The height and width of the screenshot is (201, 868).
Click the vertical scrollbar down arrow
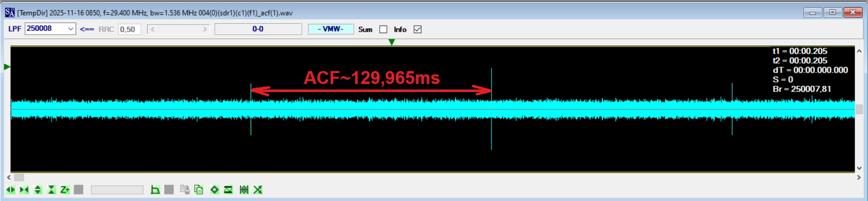tap(859, 168)
